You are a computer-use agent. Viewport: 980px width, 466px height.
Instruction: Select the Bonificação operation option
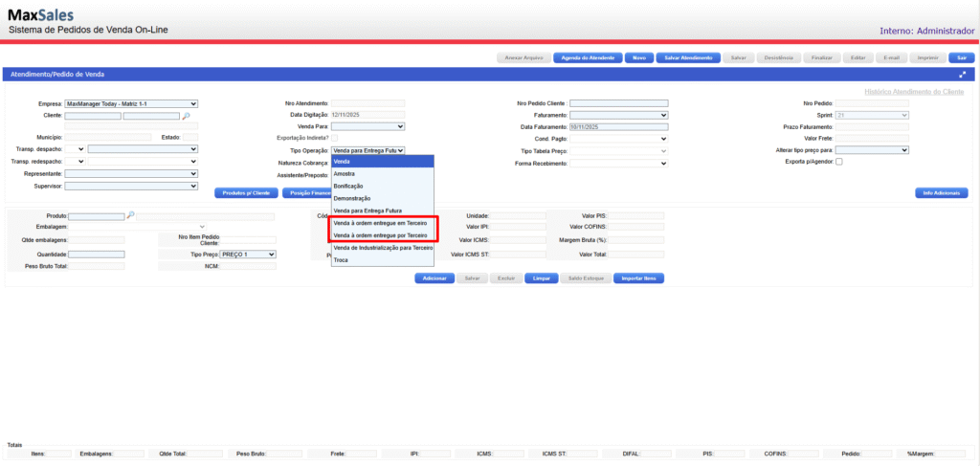tap(348, 186)
